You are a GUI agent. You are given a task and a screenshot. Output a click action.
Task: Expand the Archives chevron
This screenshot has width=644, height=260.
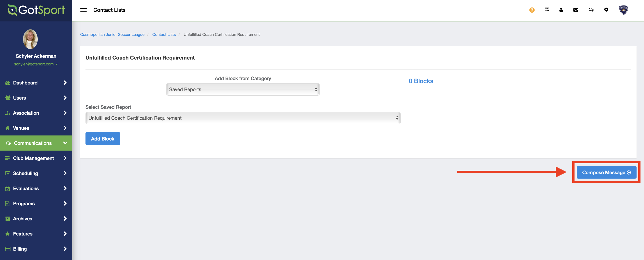pos(65,219)
